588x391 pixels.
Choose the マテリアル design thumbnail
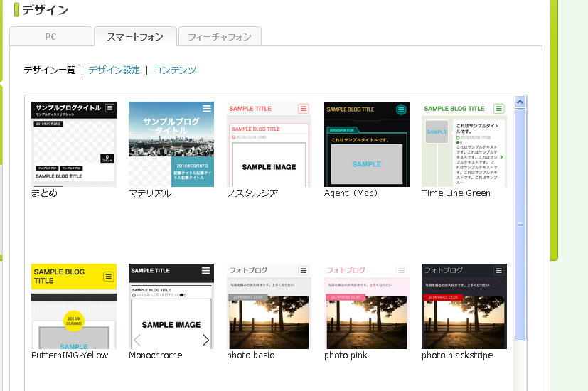(x=171, y=144)
